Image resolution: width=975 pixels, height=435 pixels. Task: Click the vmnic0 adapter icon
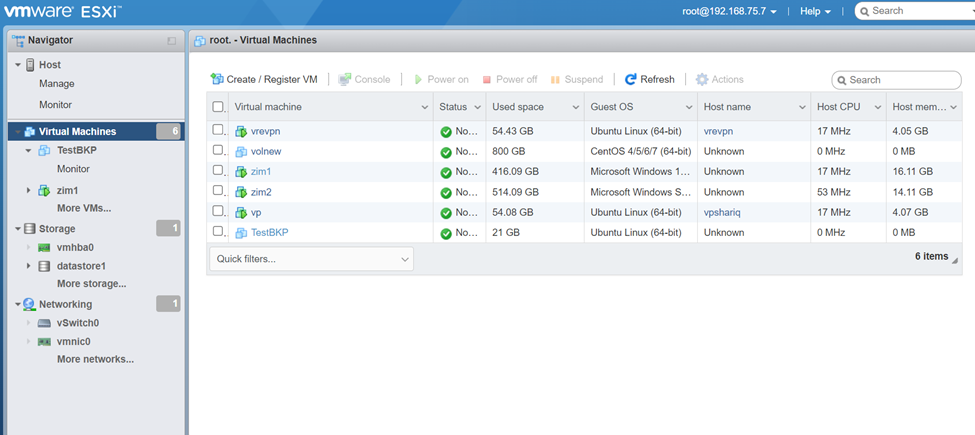click(44, 341)
